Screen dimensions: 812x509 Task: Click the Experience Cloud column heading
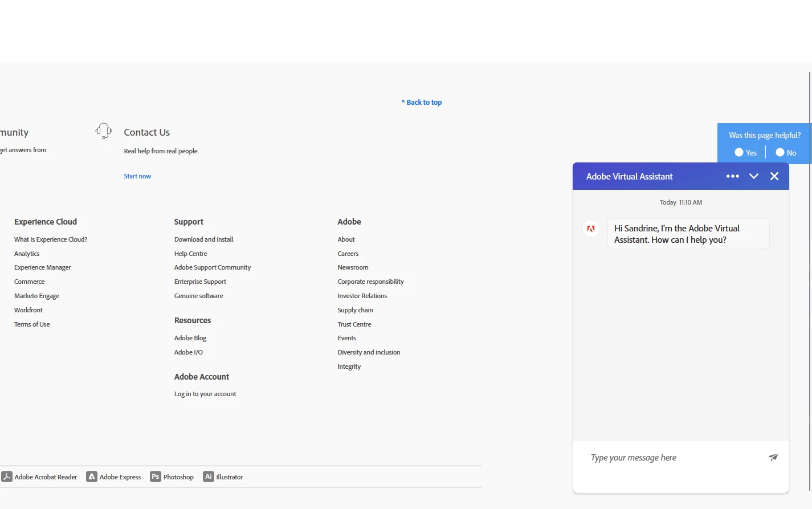46,222
